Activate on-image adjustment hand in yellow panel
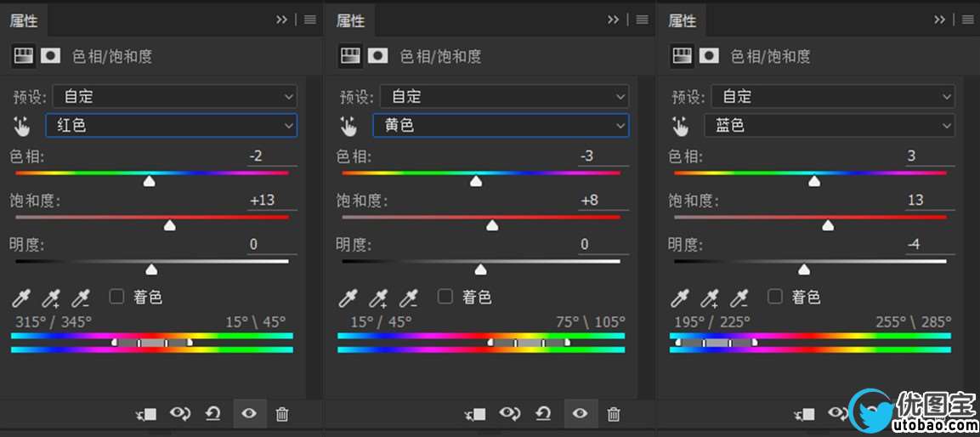This screenshot has height=437, width=980. pyautogui.click(x=348, y=127)
